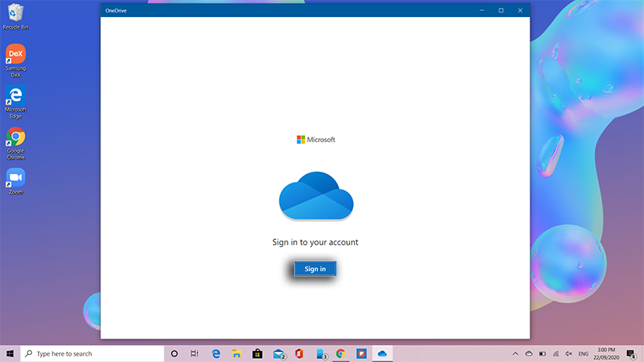Open Action Center notifications icon
This screenshot has width=644, height=362.
click(632, 353)
